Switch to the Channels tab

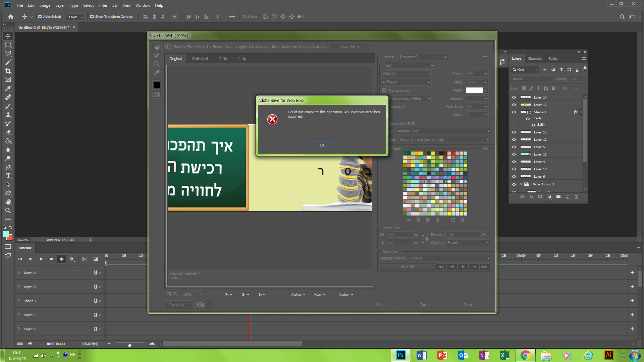click(x=535, y=58)
